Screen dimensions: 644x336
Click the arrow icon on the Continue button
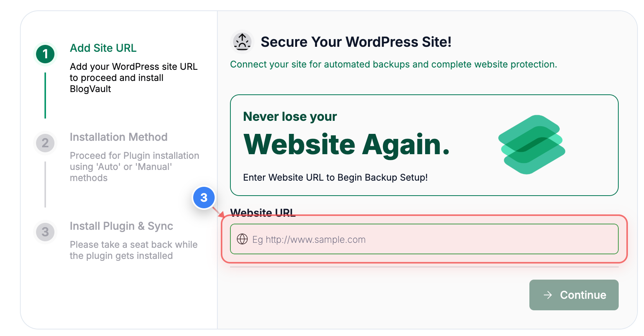(548, 295)
